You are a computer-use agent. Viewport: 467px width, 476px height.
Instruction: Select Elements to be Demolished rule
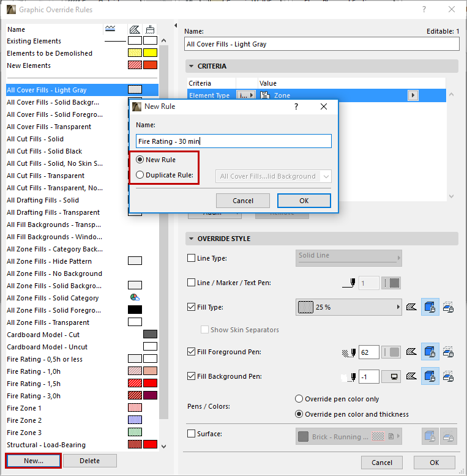[x=82, y=53]
